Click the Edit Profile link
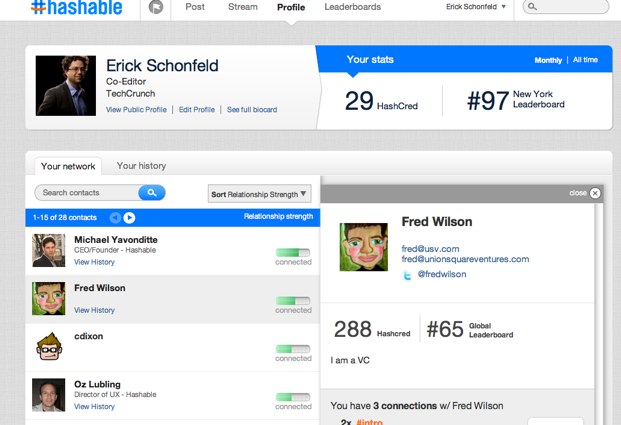This screenshot has height=425, width=621. pos(197,109)
